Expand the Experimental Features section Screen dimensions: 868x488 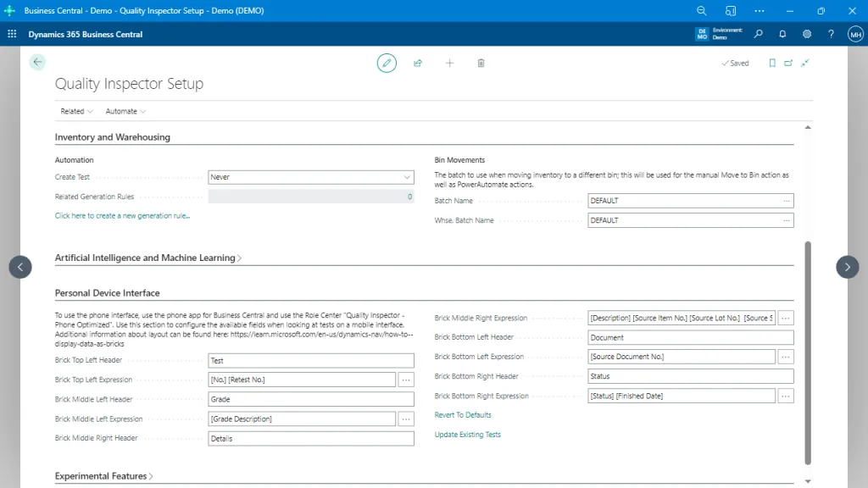(103, 476)
